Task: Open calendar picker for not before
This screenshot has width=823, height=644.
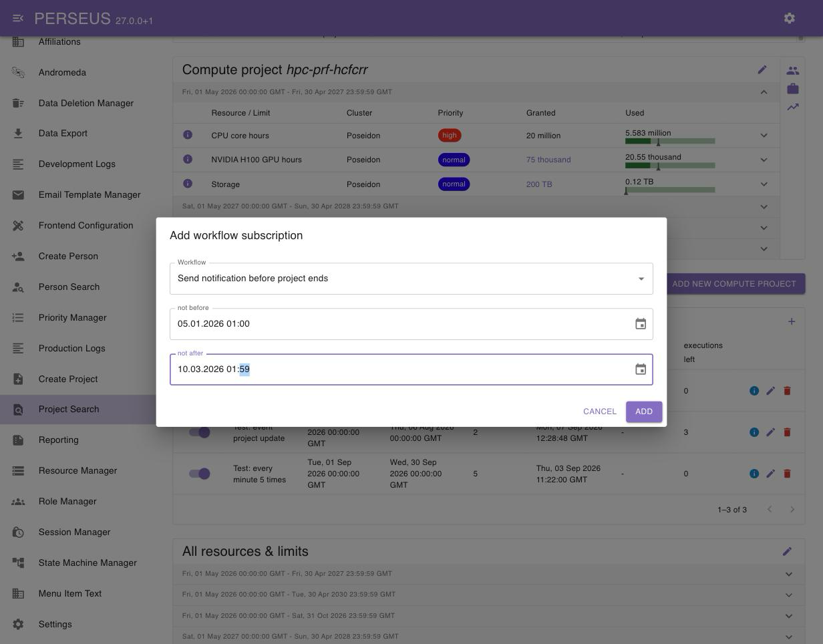Action: coord(641,324)
